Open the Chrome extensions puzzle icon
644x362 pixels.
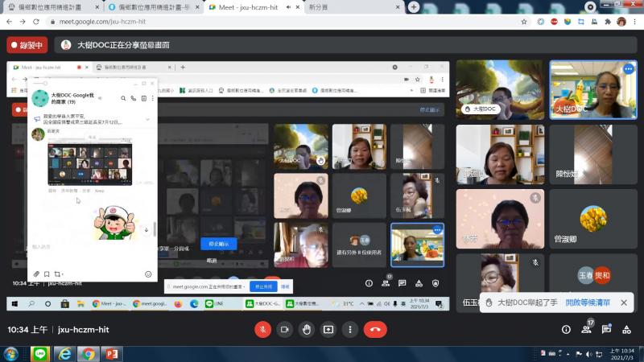pyautogui.click(x=608, y=22)
